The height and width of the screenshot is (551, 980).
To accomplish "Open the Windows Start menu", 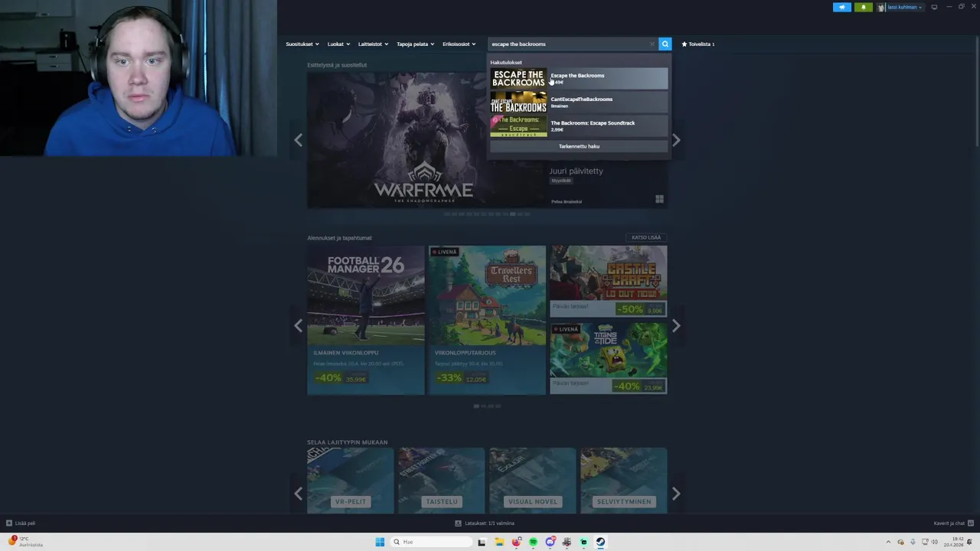I will pyautogui.click(x=380, y=542).
